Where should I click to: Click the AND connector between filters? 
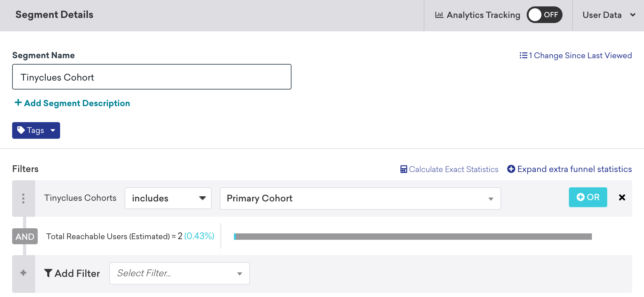[25, 236]
